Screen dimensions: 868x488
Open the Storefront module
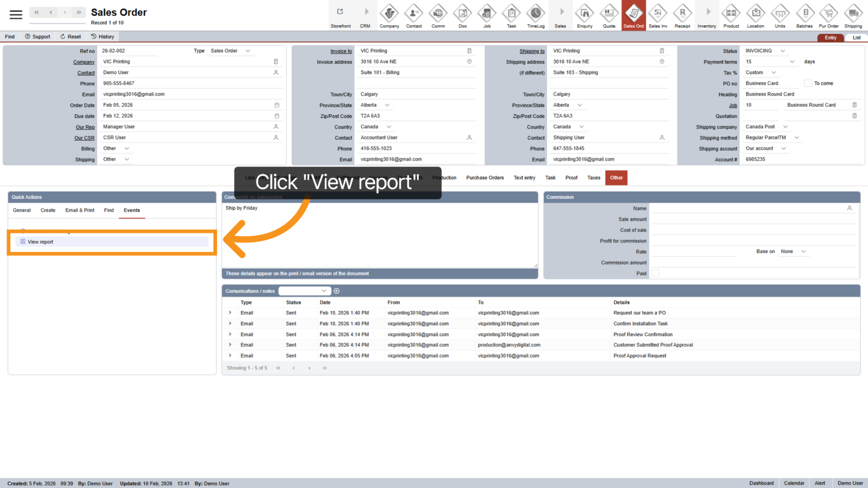340,15
